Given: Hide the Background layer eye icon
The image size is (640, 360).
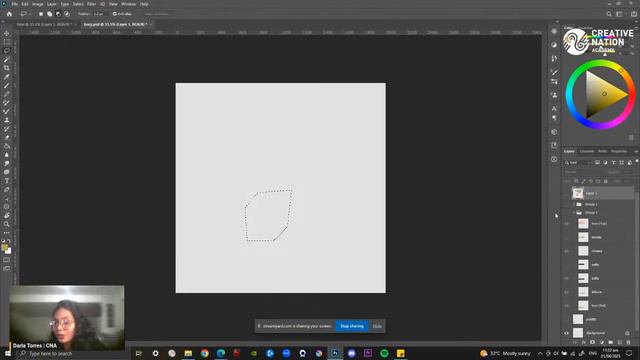Looking at the screenshot, I should tap(566, 333).
